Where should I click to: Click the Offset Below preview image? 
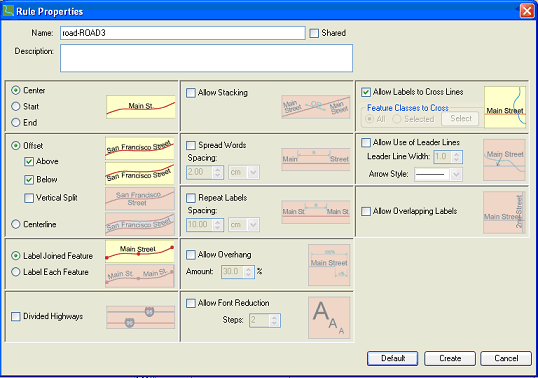(140, 173)
